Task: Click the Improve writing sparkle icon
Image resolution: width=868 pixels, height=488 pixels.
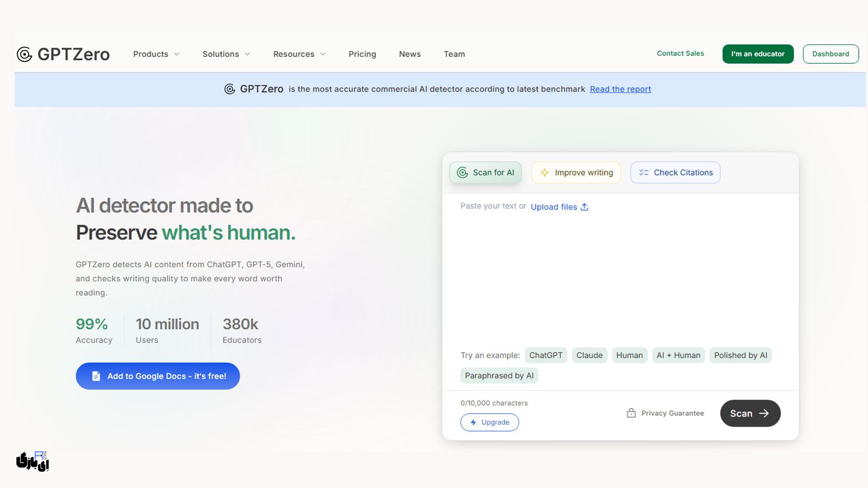Action: [544, 172]
